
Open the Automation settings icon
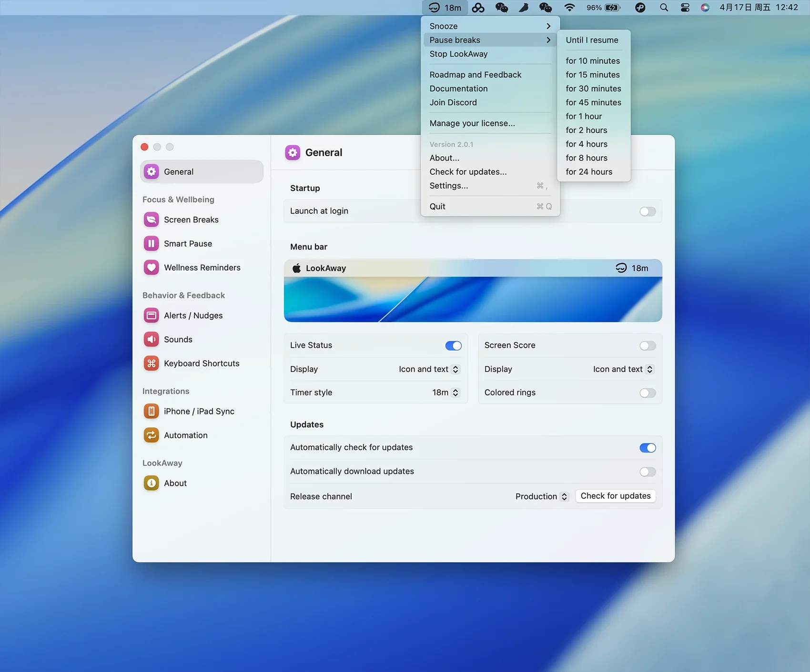pyautogui.click(x=152, y=435)
